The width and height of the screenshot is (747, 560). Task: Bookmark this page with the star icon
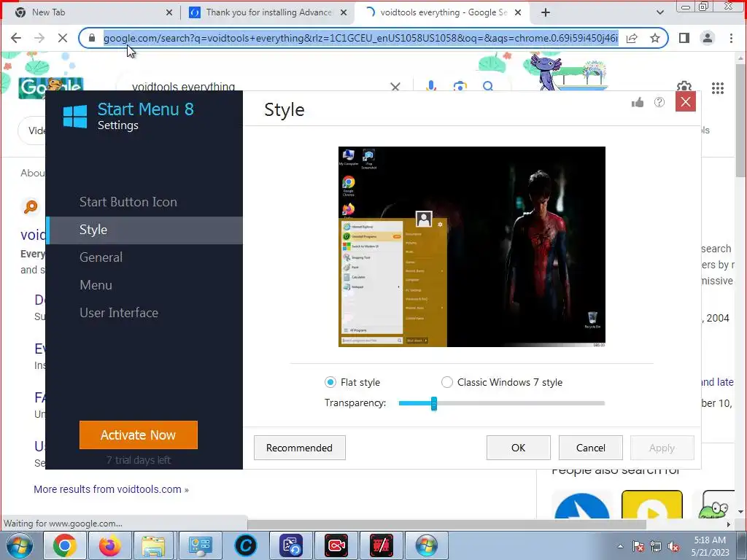tap(655, 38)
